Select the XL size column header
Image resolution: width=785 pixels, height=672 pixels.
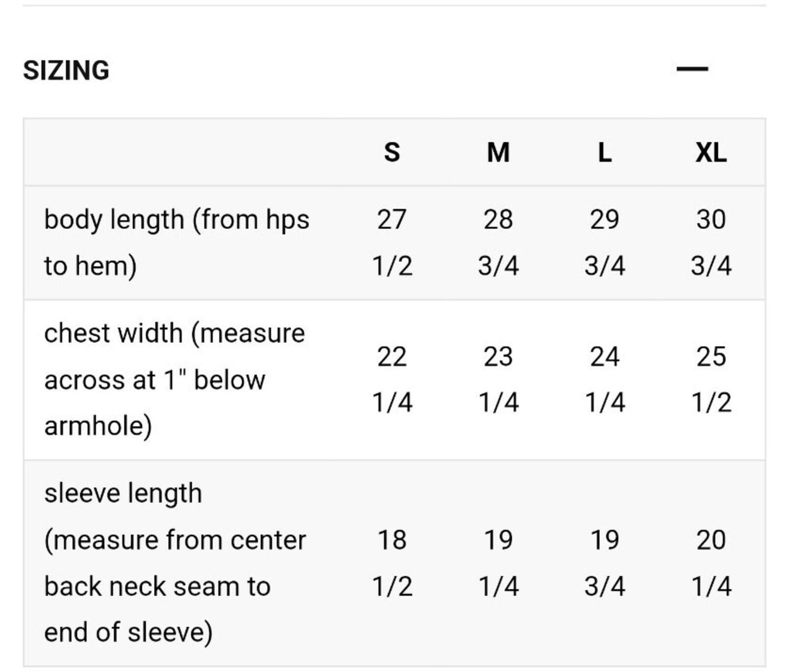click(711, 153)
